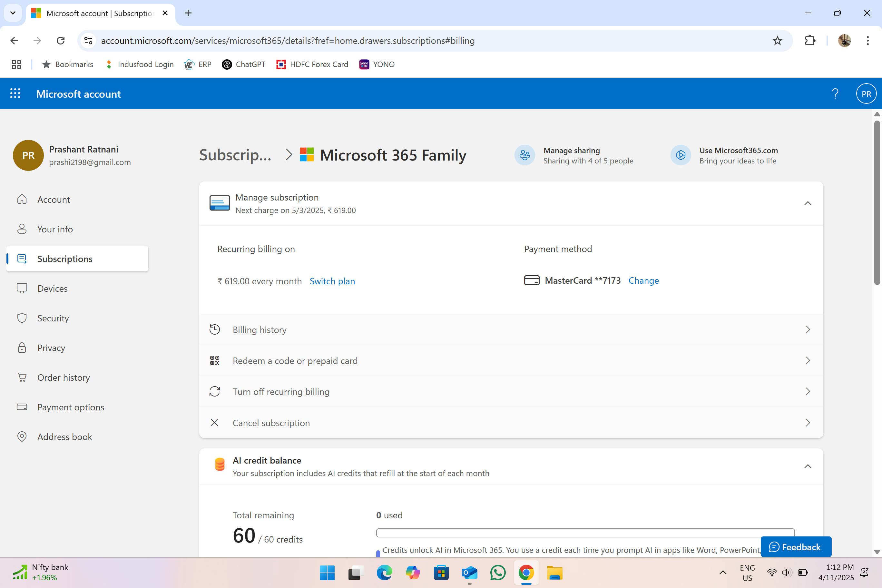Click the help question mark icon
This screenshot has width=882, height=588.
(x=835, y=93)
